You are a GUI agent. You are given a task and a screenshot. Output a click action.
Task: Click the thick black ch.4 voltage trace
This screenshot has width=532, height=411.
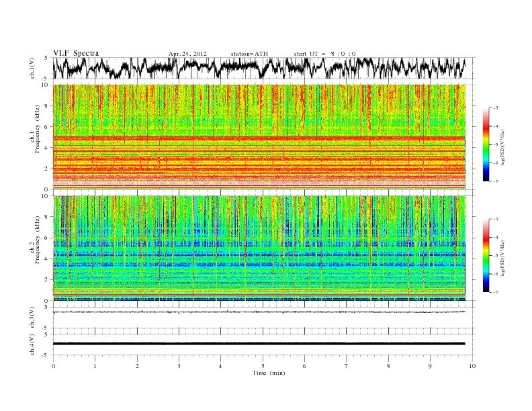(259, 344)
